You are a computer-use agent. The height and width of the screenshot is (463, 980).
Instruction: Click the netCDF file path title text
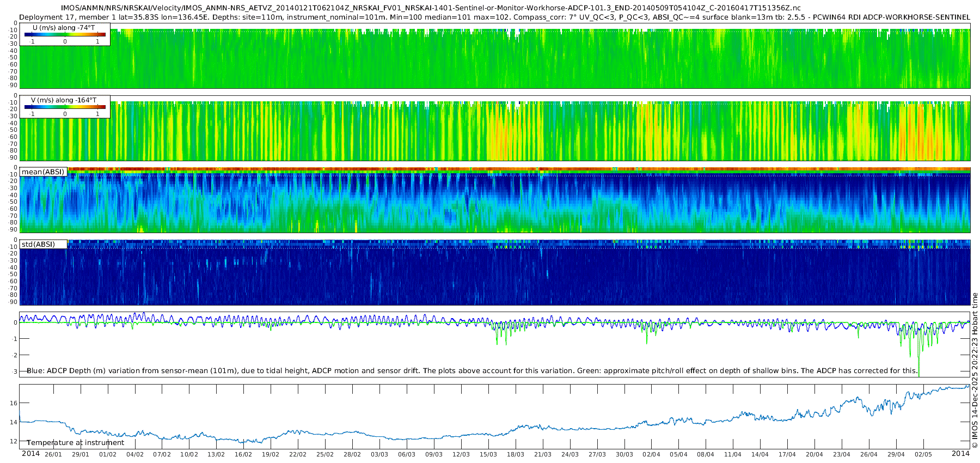(x=431, y=8)
